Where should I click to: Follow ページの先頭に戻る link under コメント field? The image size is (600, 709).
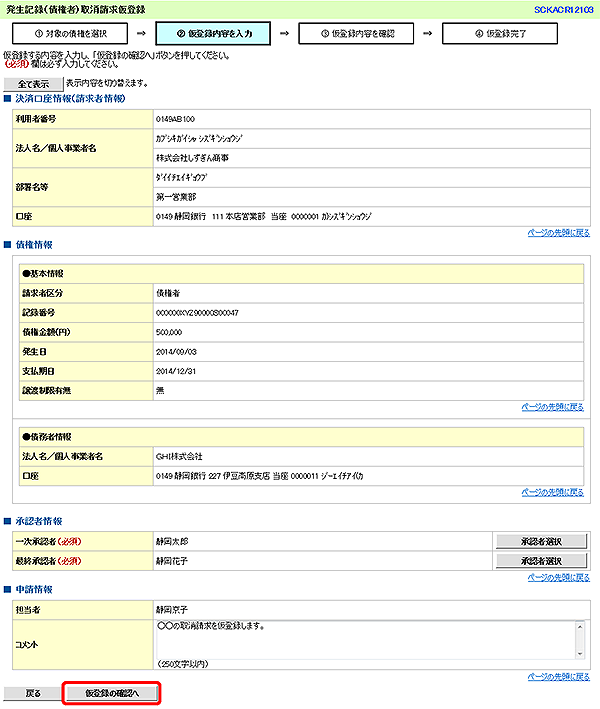[x=558, y=676]
